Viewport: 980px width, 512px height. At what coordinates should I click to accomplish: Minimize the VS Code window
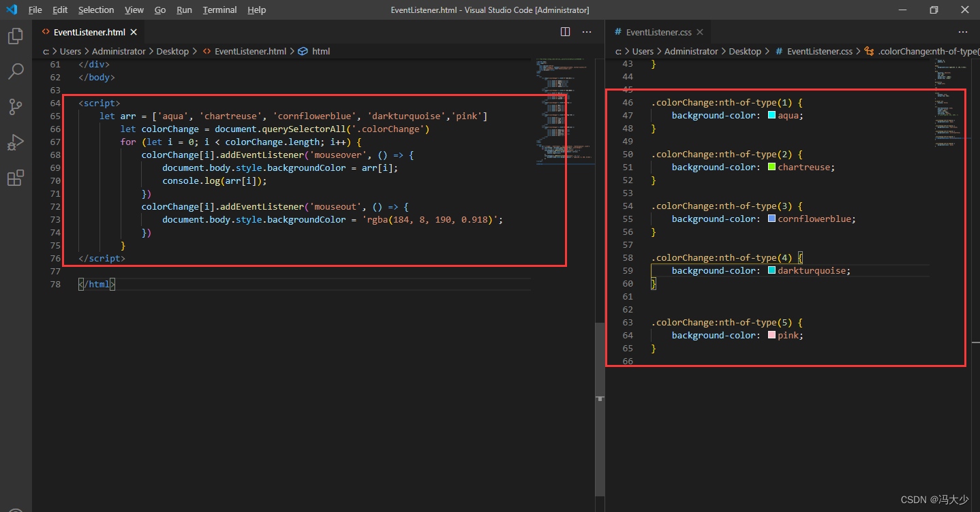click(x=902, y=10)
